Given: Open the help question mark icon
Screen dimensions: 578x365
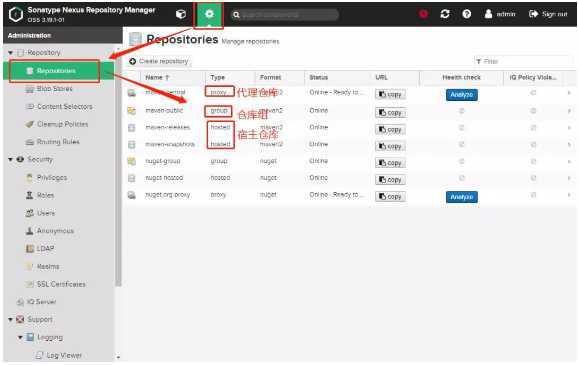Looking at the screenshot, I should pyautogui.click(x=467, y=14).
